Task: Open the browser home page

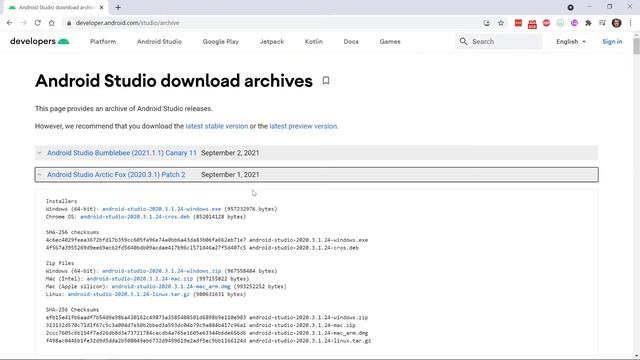Action: click(x=51, y=23)
